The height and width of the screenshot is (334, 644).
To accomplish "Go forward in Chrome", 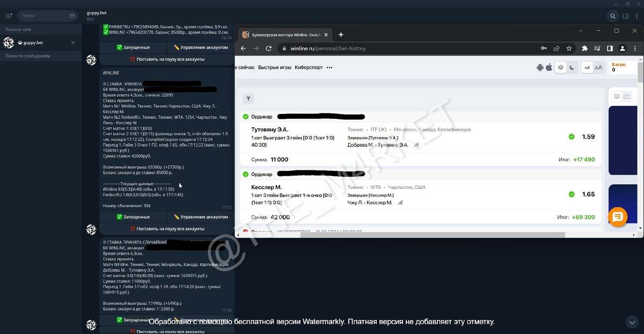I will point(255,48).
